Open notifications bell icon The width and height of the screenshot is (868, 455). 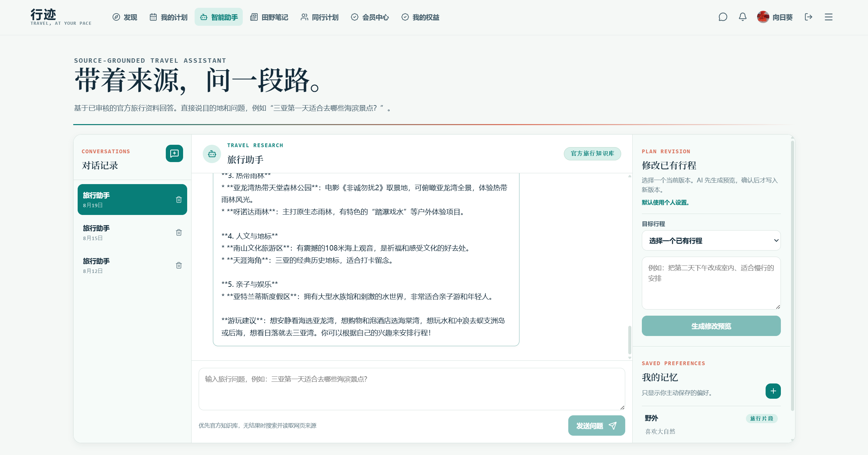click(x=743, y=17)
